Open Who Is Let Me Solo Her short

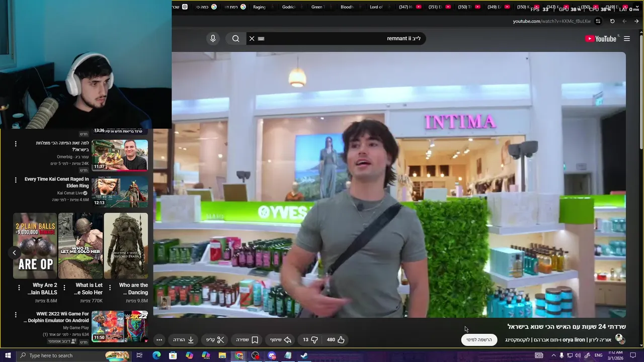click(x=80, y=246)
